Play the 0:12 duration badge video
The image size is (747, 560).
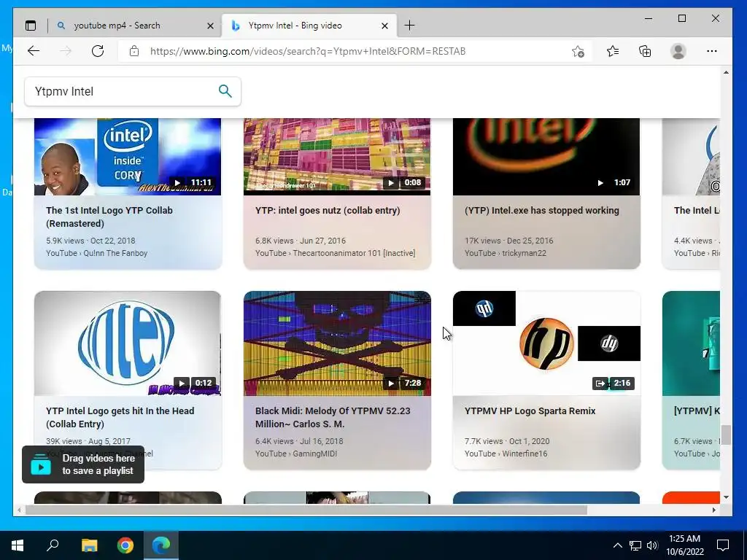tap(194, 383)
